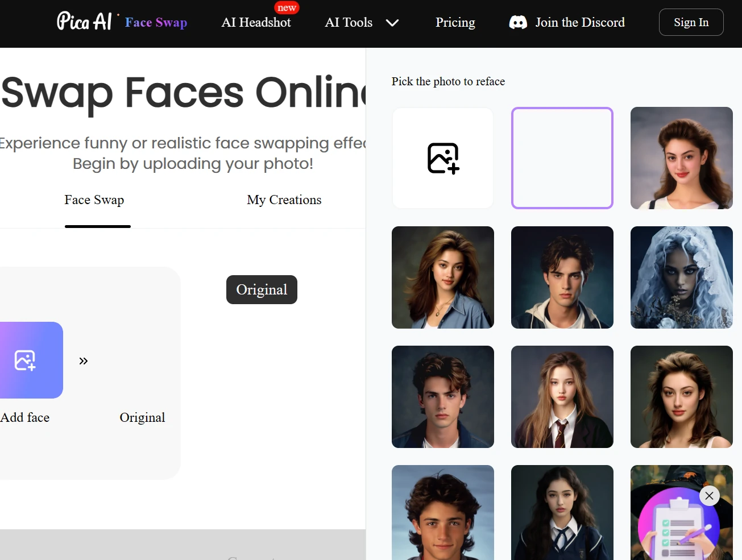The image size is (742, 560).
Task: Pick the blue-haired bride with veil photo
Action: click(x=681, y=277)
